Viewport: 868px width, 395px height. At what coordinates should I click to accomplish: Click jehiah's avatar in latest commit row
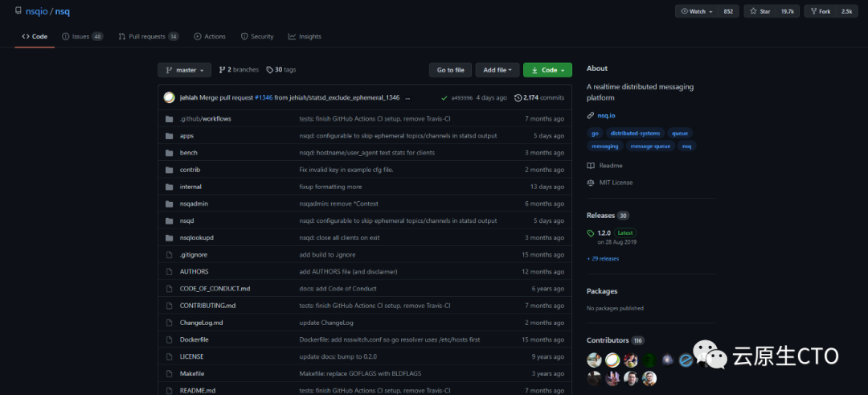coord(170,97)
